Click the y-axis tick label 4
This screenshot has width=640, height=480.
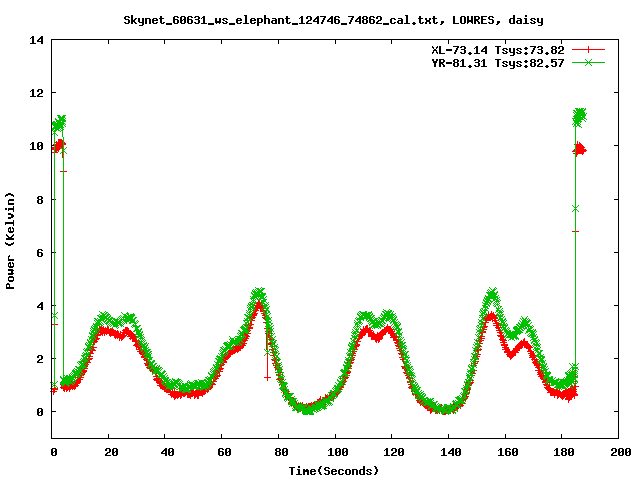pyautogui.click(x=40, y=306)
